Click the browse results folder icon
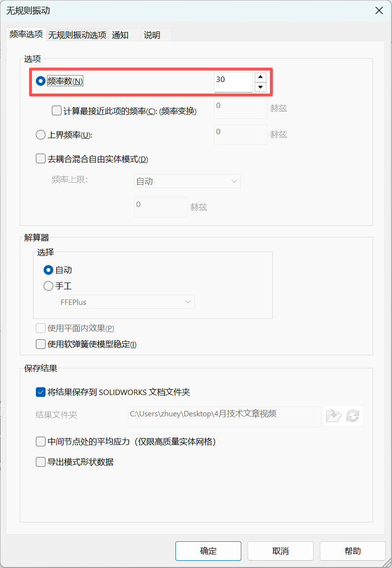This screenshot has height=568, width=392. (x=333, y=415)
